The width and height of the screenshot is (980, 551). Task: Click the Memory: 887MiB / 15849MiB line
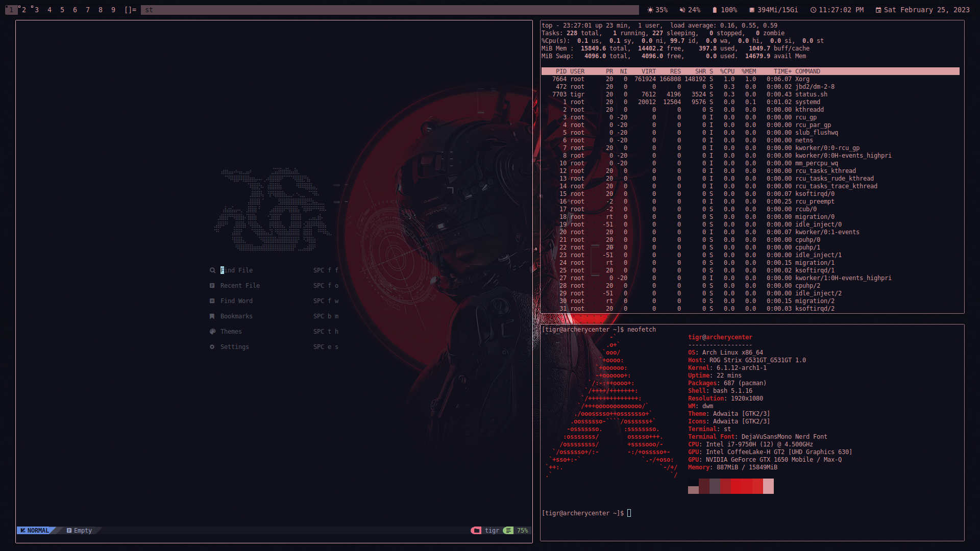732,467
